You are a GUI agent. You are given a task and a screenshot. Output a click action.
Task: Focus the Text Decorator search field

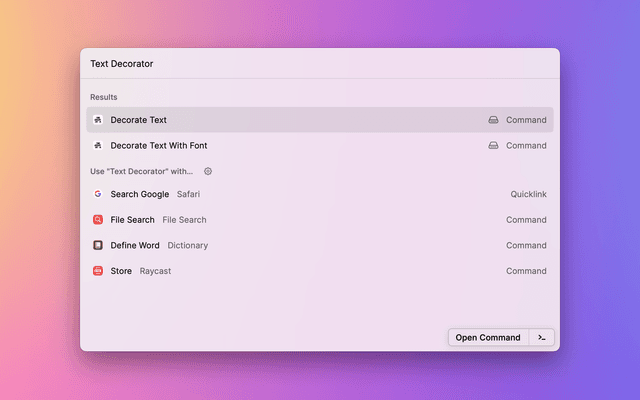point(300,64)
